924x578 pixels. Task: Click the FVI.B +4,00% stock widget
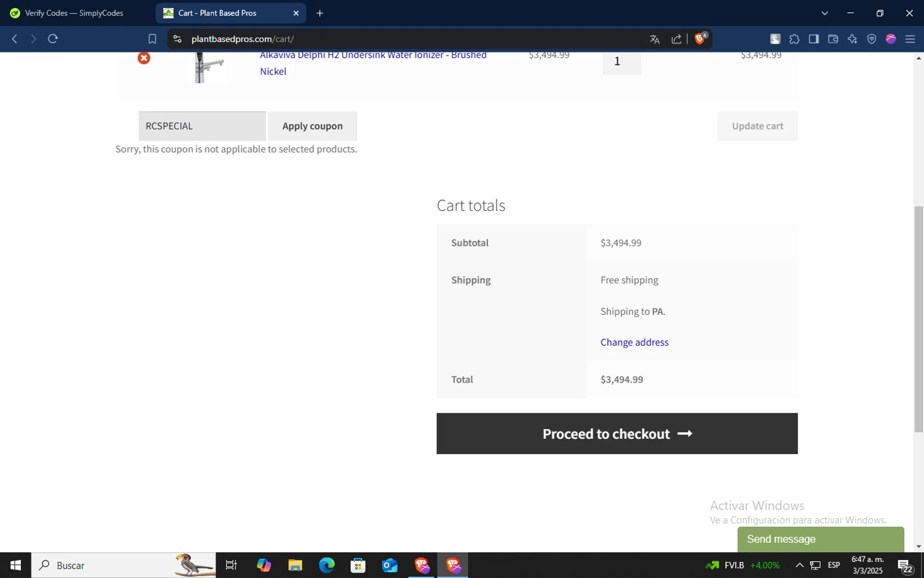coord(742,565)
